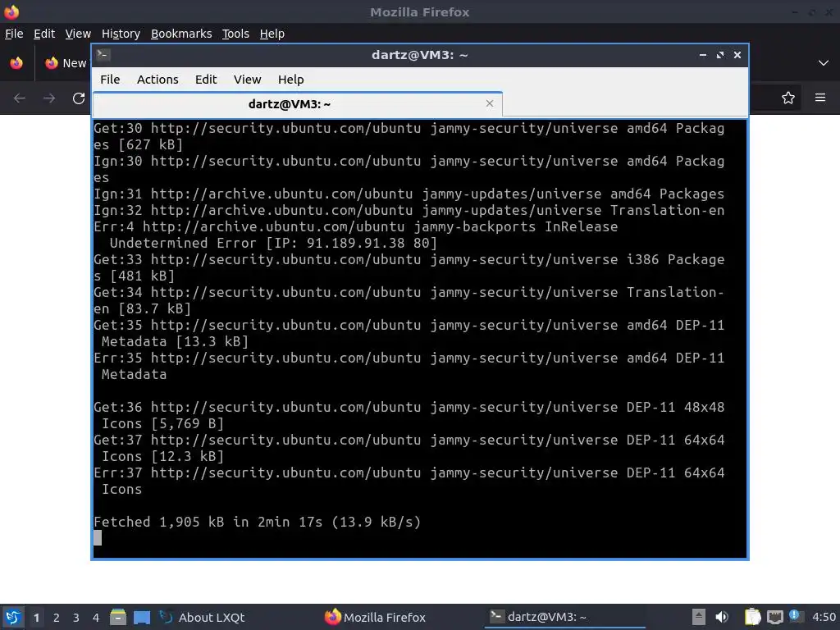Open network status tray icon
Image resolution: width=840 pixels, height=630 pixels.
click(x=774, y=617)
